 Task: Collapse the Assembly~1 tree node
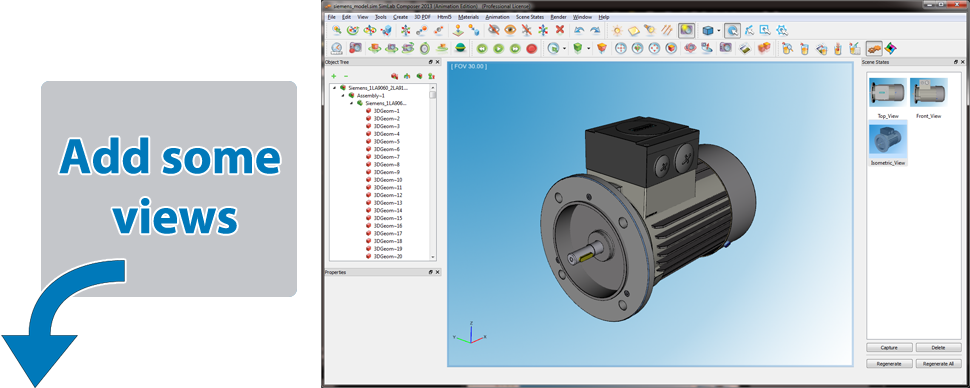pyautogui.click(x=343, y=96)
